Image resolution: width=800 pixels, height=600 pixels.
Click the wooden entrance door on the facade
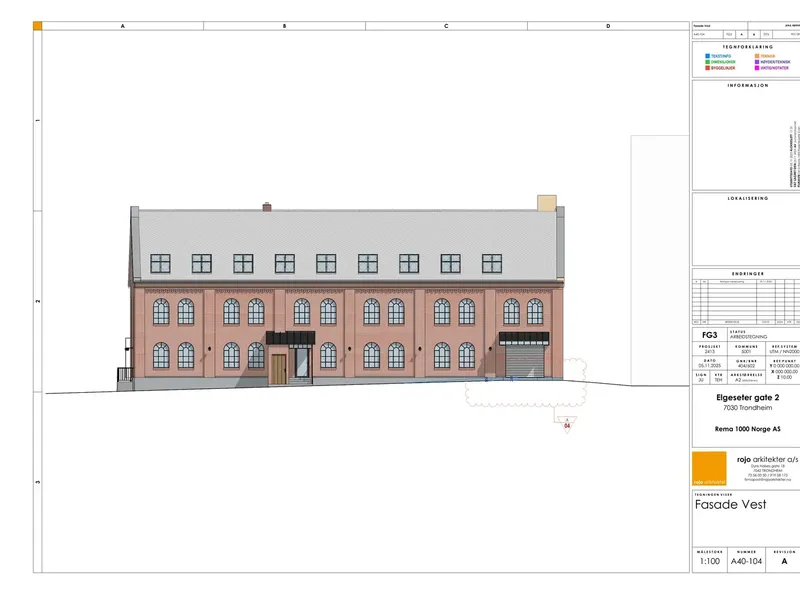tap(278, 369)
